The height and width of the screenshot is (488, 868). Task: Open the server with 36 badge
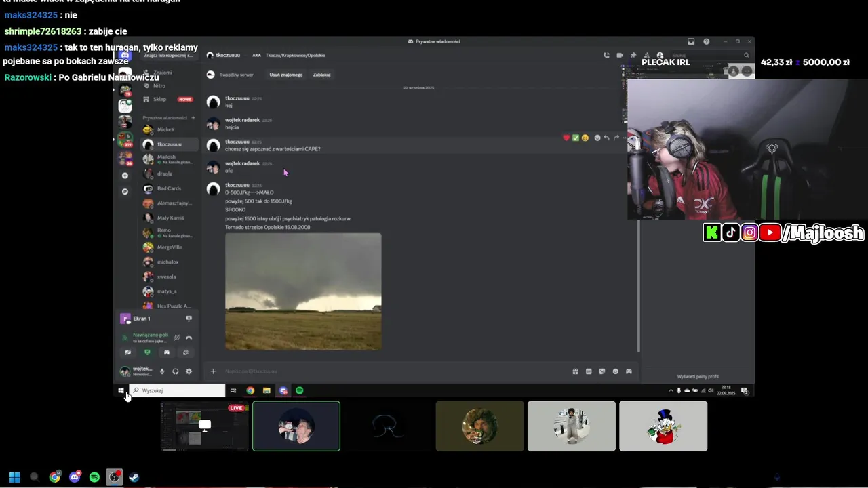(x=125, y=157)
